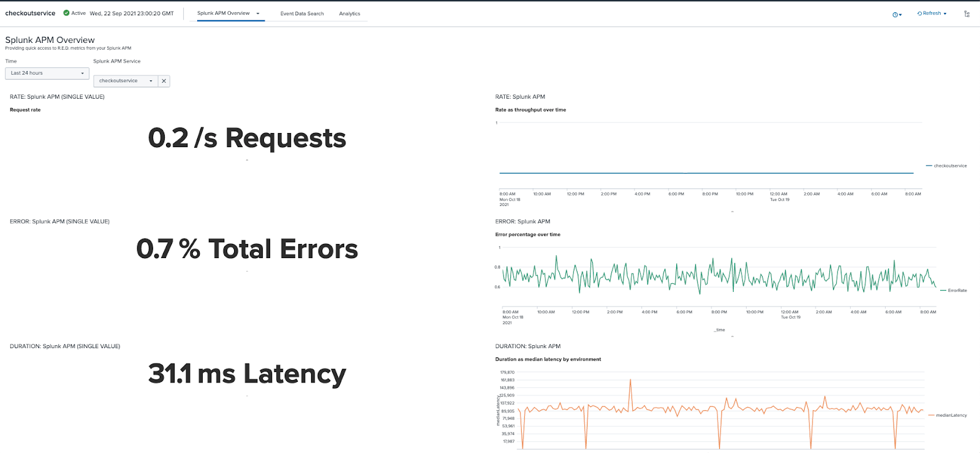Click the Refresh button
This screenshot has height=453, width=980.
932,13
